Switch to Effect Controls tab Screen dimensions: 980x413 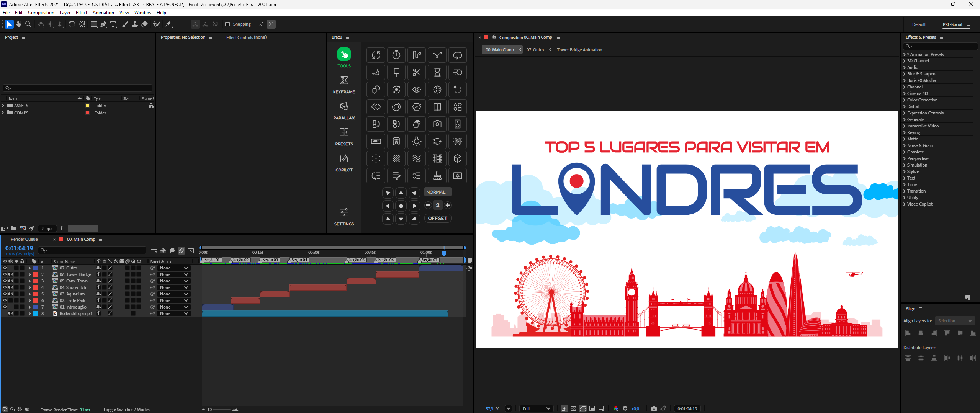pos(246,37)
